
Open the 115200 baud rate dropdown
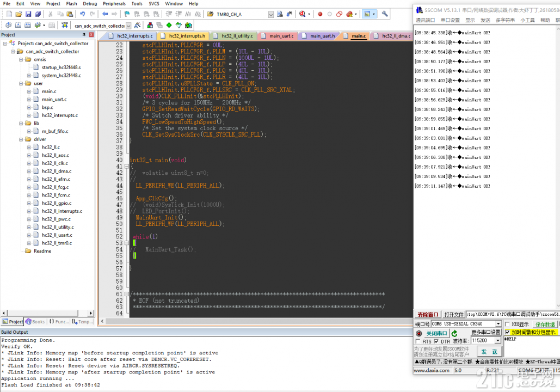498,340
